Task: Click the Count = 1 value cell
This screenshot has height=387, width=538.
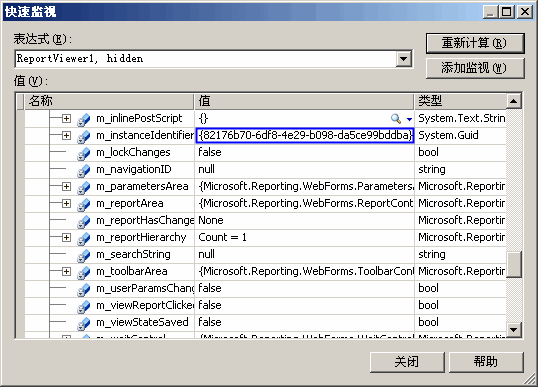Action: tap(222, 237)
